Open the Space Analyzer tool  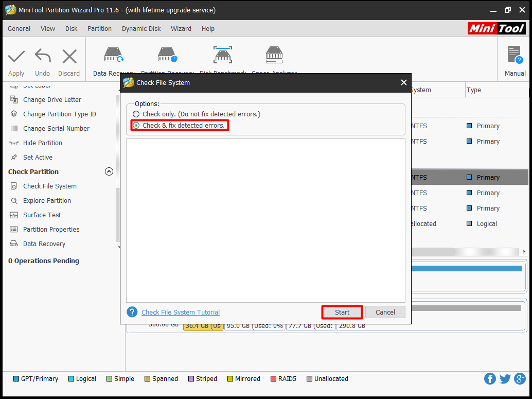click(x=274, y=55)
